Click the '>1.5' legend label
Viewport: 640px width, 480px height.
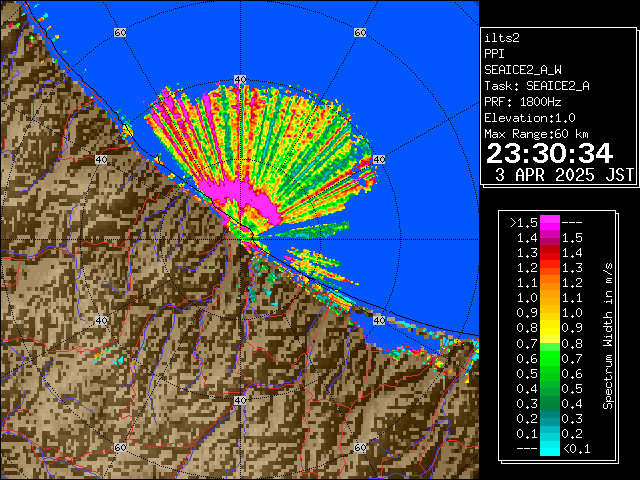click(524, 223)
